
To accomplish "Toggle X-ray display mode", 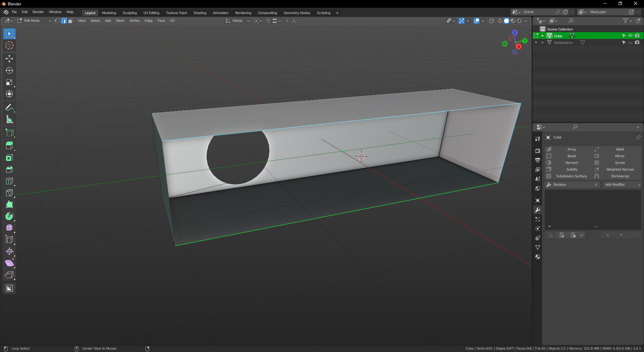I will 491,21.
